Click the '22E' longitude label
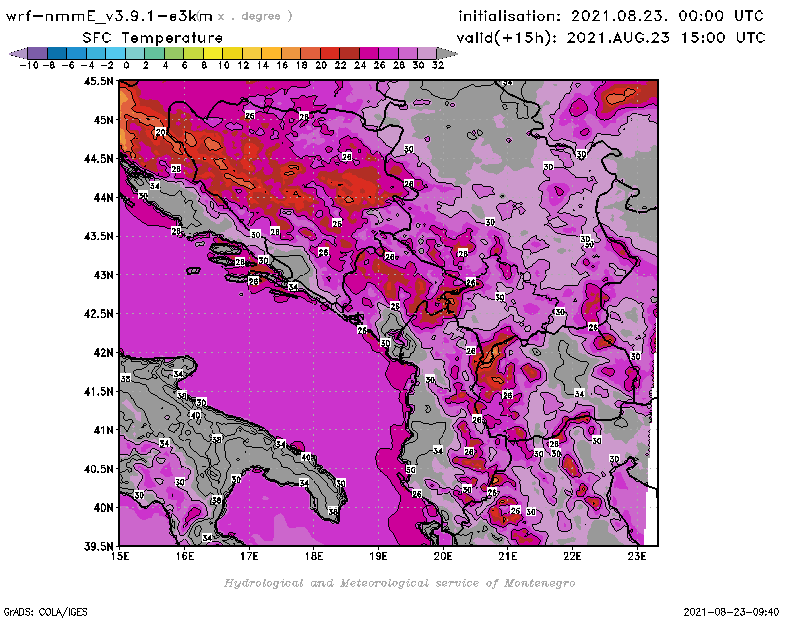The image size is (800, 618). coord(572,556)
